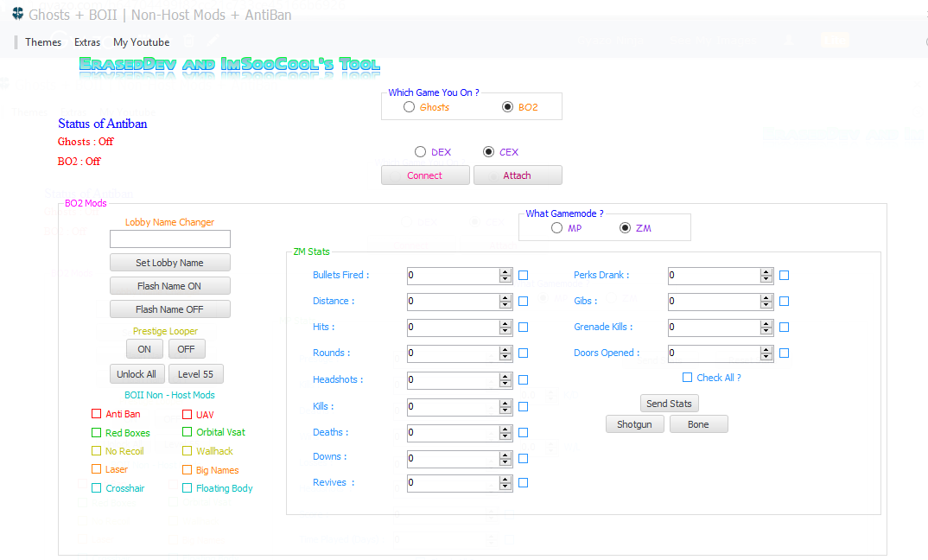The image size is (928, 560).
Task: Enable the UAV checkbox
Action: coord(187,414)
